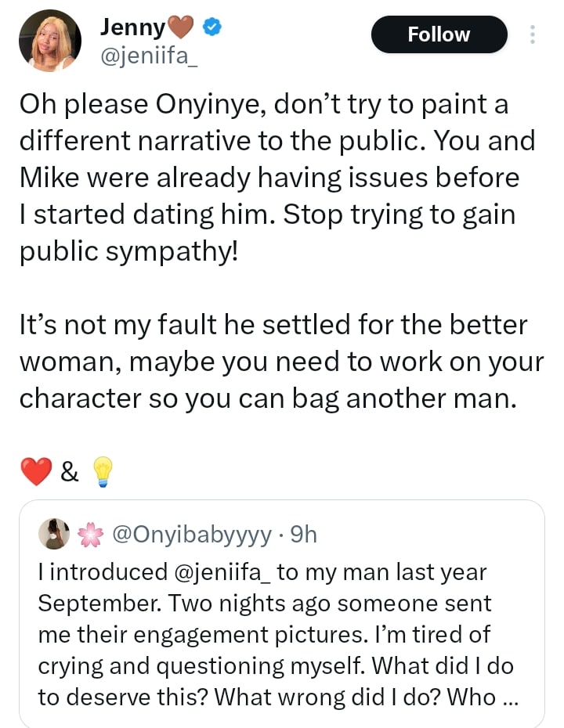Click the 9h timestamp on quoted tweet
564x728 pixels.
302,535
